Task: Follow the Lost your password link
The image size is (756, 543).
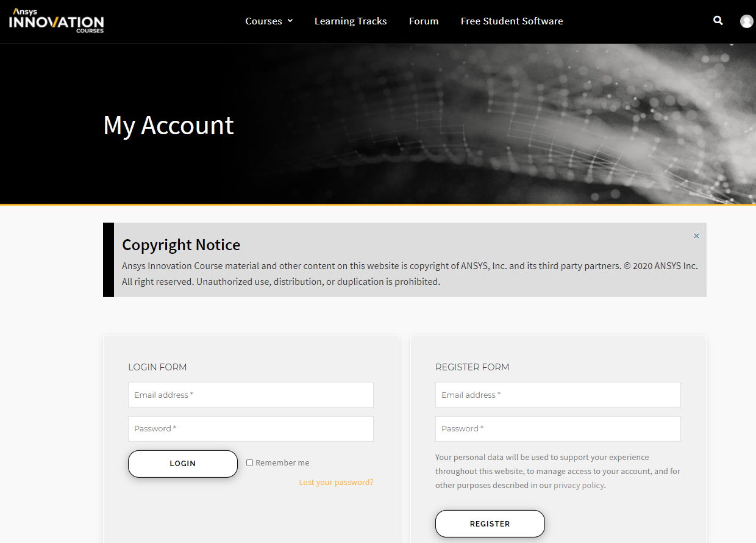Action: pyautogui.click(x=336, y=482)
